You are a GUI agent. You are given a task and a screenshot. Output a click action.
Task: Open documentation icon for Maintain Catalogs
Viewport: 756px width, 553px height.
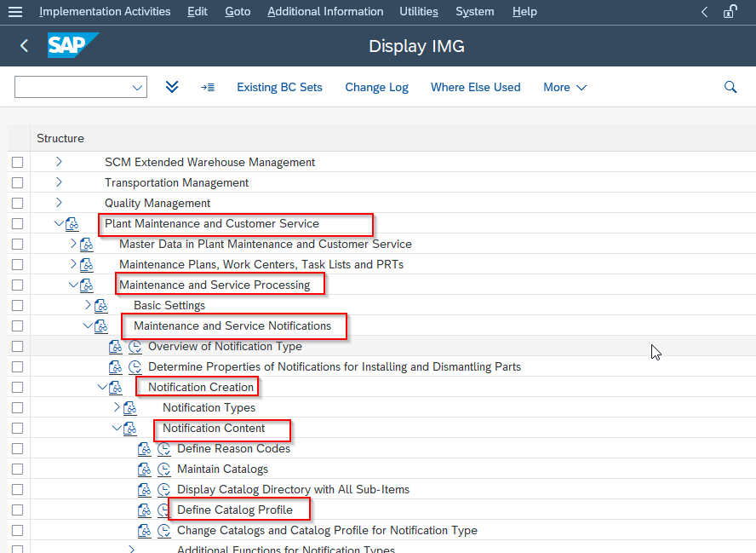145,469
